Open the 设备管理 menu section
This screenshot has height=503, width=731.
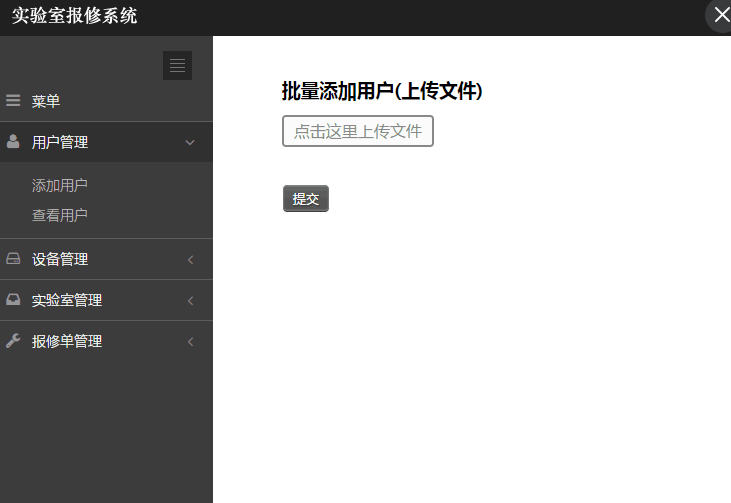106,259
